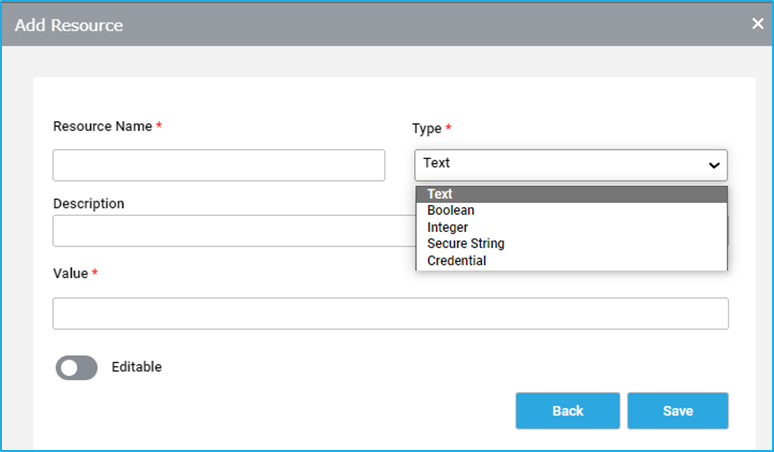Screen dimensions: 774x452
Task: Click the Type field label
Action: coord(426,129)
